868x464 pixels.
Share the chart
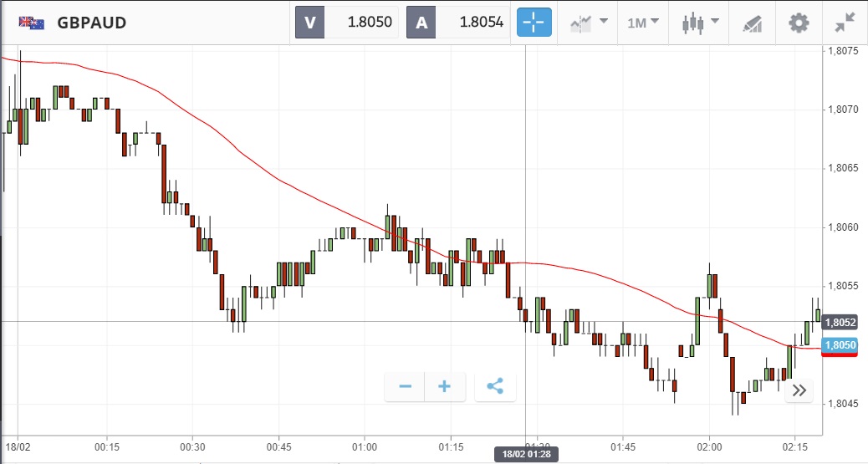pyautogui.click(x=495, y=386)
